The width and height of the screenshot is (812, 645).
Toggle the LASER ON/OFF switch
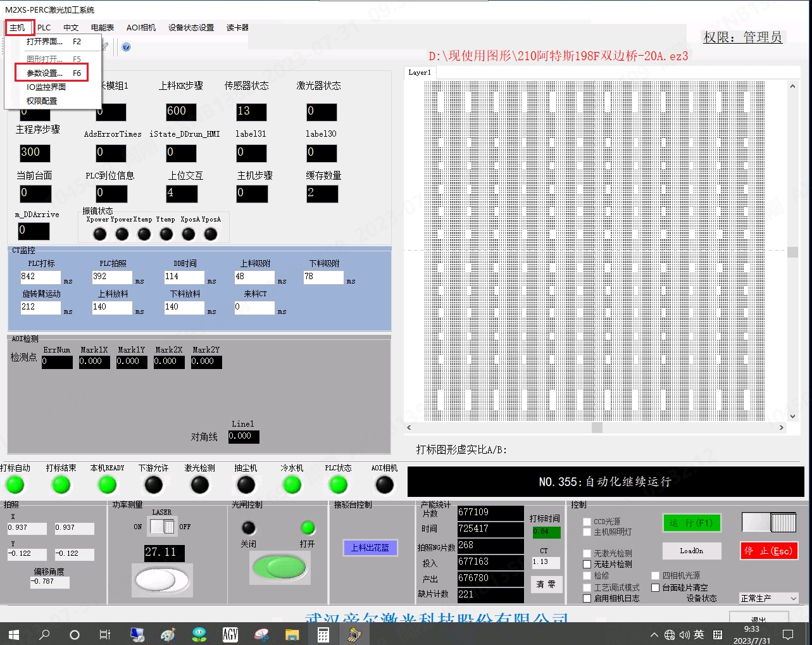tap(161, 526)
